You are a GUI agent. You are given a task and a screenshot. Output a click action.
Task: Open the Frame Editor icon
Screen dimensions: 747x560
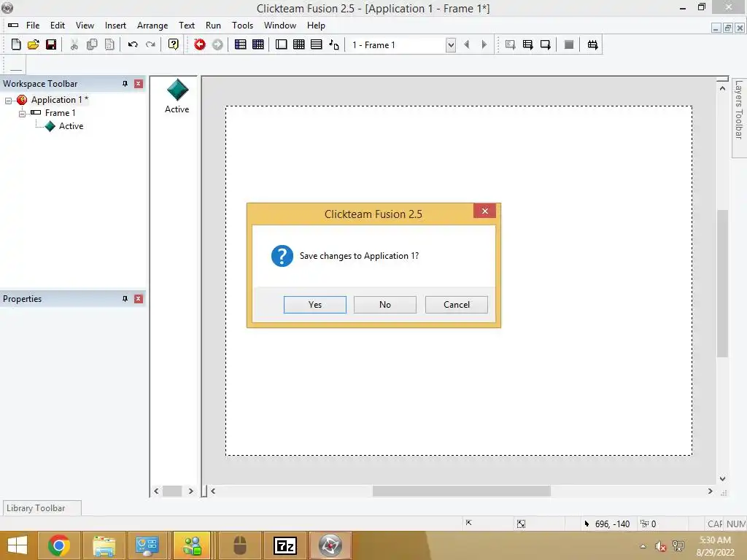pyautogui.click(x=281, y=44)
